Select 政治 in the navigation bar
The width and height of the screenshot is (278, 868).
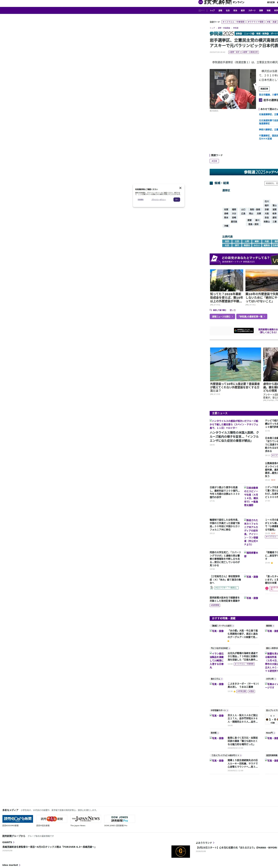click(x=235, y=10)
